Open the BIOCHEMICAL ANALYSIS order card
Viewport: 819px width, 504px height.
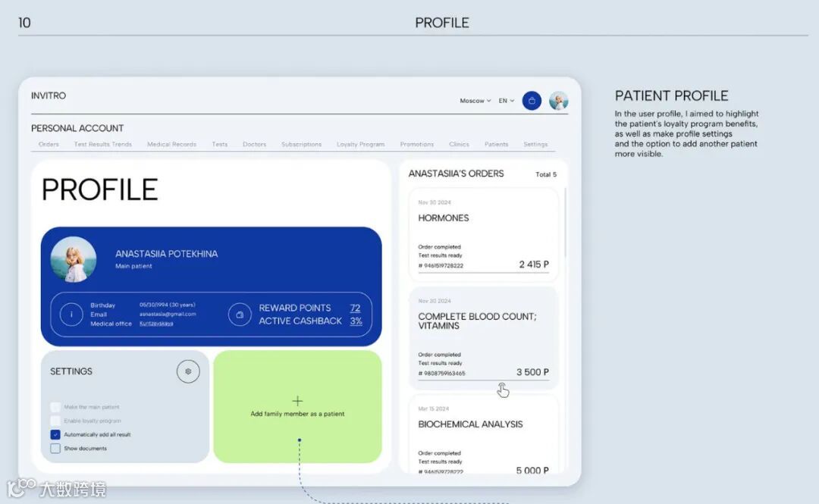pyautogui.click(x=483, y=435)
